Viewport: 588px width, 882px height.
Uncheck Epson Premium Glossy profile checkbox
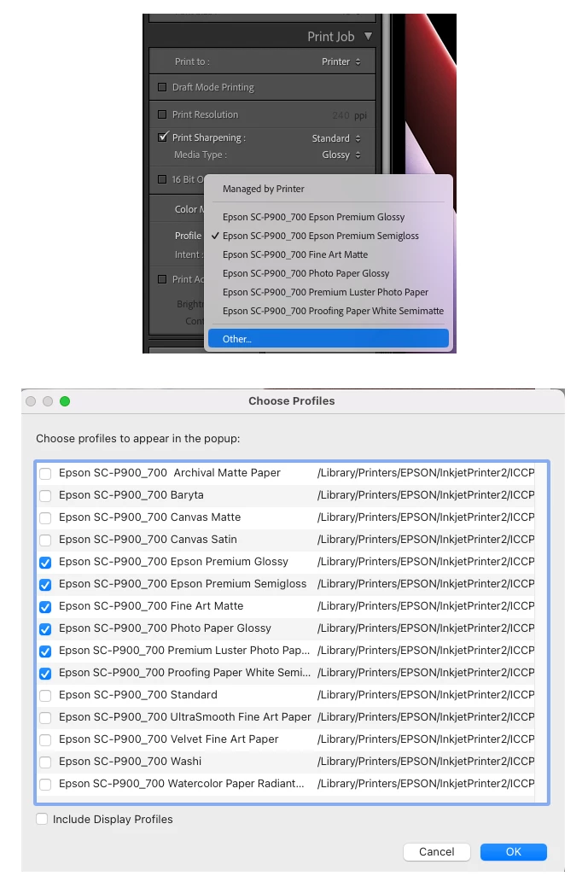pyautogui.click(x=45, y=563)
